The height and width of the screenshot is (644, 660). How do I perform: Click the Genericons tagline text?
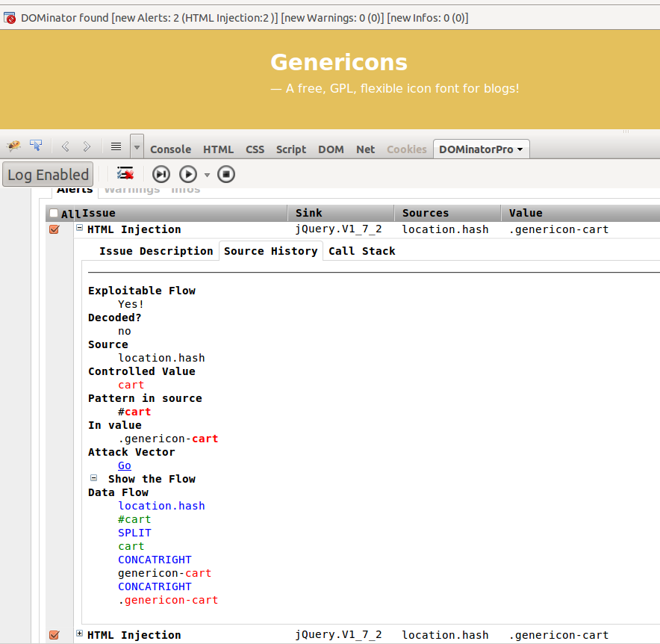[x=395, y=88]
